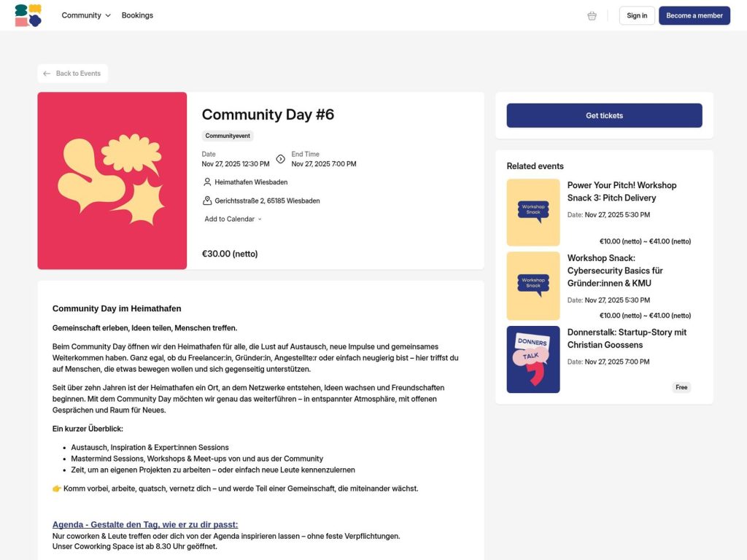Viewport: 747px width, 560px height.
Task: Click the Communityevent tag
Action: [227, 136]
